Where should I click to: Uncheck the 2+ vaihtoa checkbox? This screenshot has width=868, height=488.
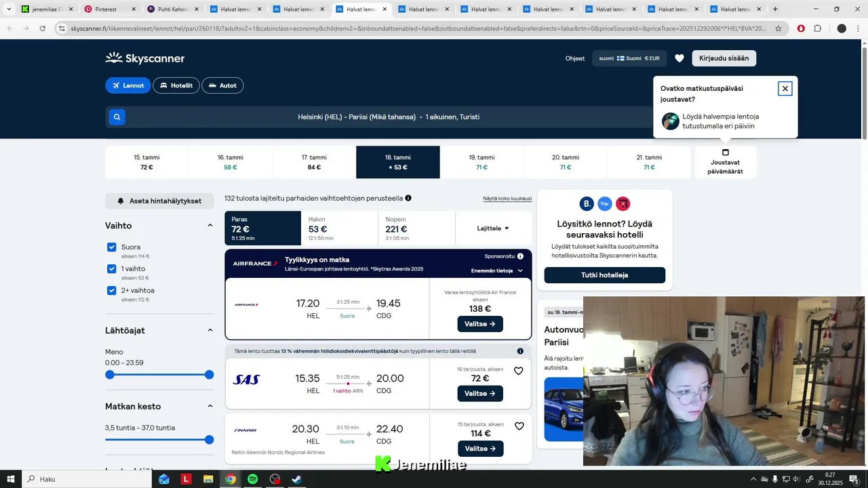[112, 291]
